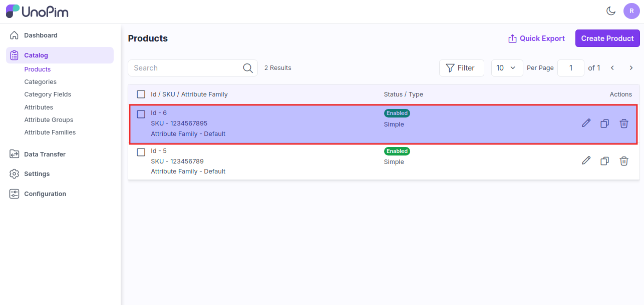Image resolution: width=644 pixels, height=305 pixels.
Task: Open Categories in the Catalog menu
Action: click(x=40, y=82)
